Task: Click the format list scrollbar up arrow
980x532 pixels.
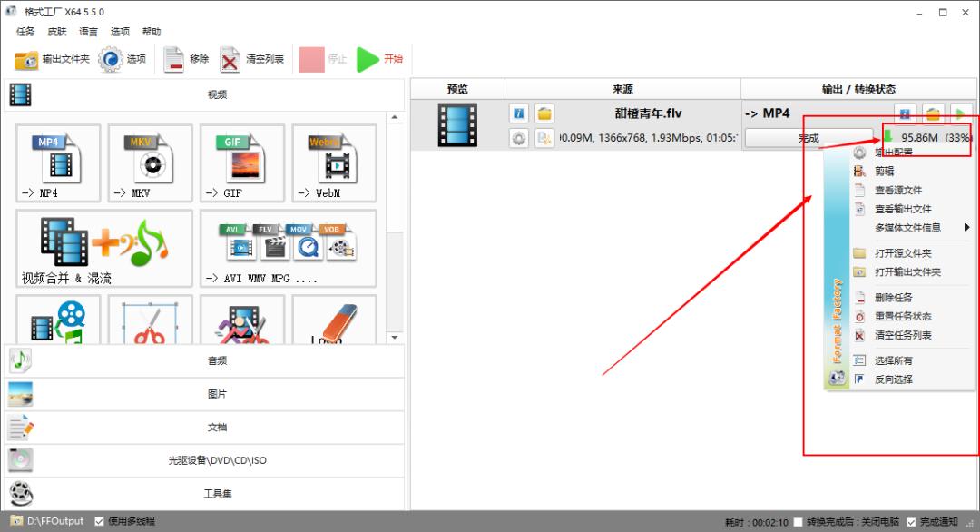Action: (x=395, y=117)
